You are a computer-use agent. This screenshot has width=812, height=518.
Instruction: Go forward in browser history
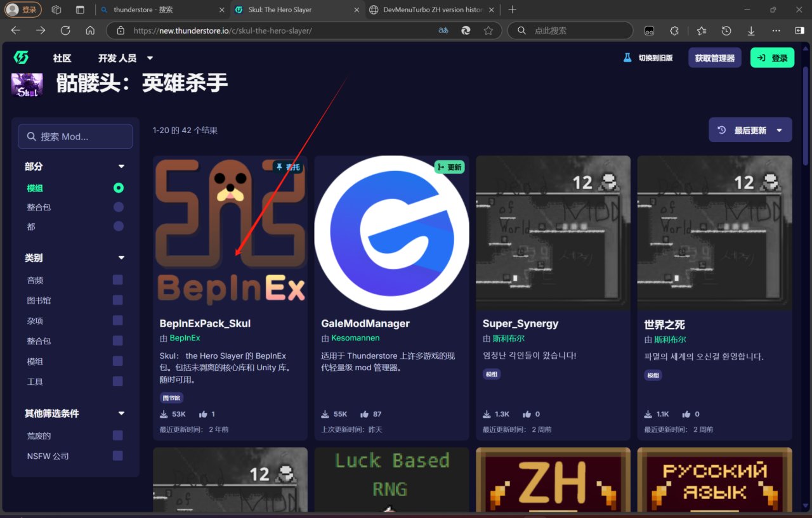[x=41, y=30]
